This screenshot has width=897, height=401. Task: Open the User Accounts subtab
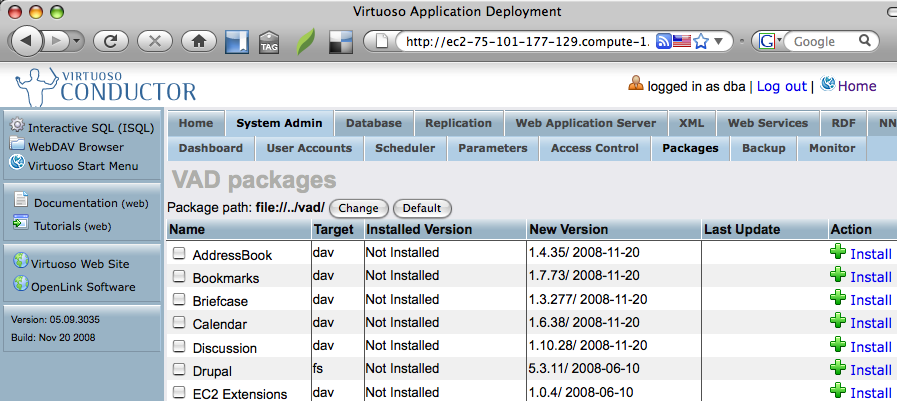[309, 148]
